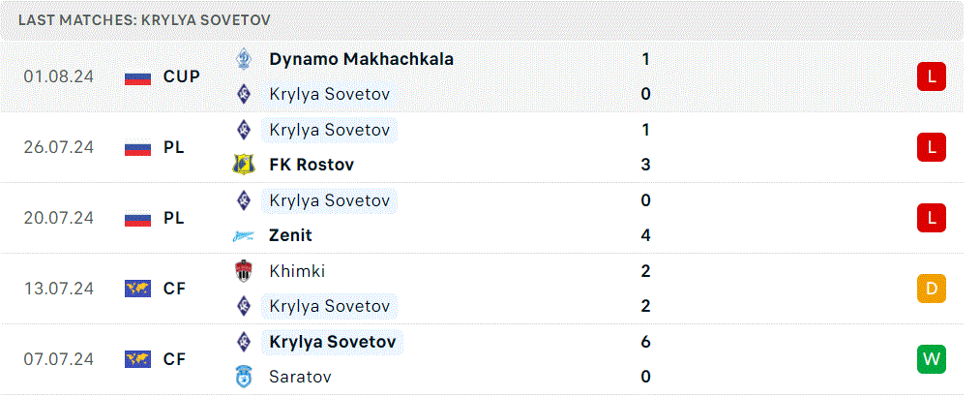The image size is (980, 397).
Task: Click the Krylya Sovetov crest in 07.07.24 match
Action: click(243, 342)
